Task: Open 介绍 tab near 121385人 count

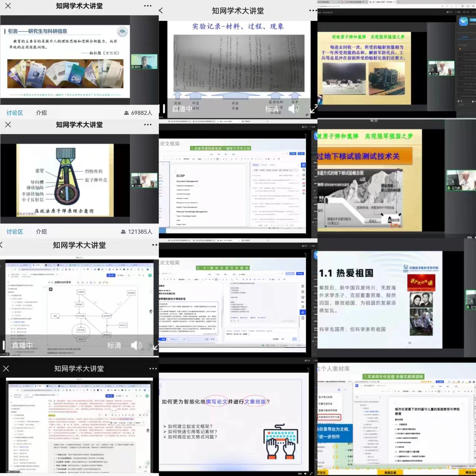Action: click(x=41, y=232)
